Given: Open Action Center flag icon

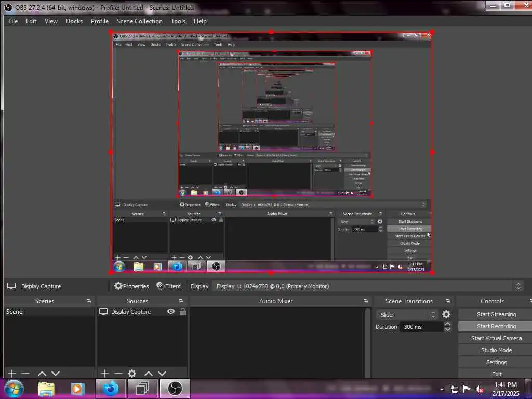Looking at the screenshot, I should point(467,389).
